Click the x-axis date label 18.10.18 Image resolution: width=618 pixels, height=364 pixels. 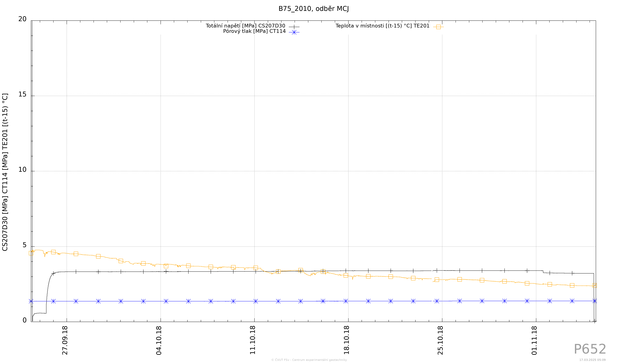pos(346,340)
